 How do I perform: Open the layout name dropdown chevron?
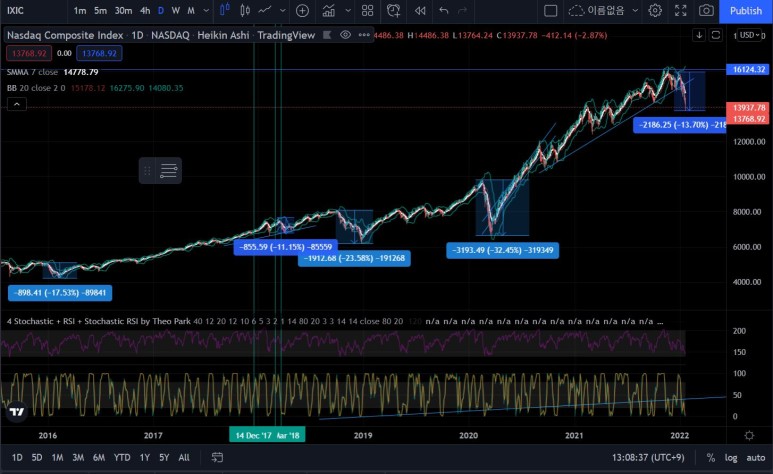635,10
